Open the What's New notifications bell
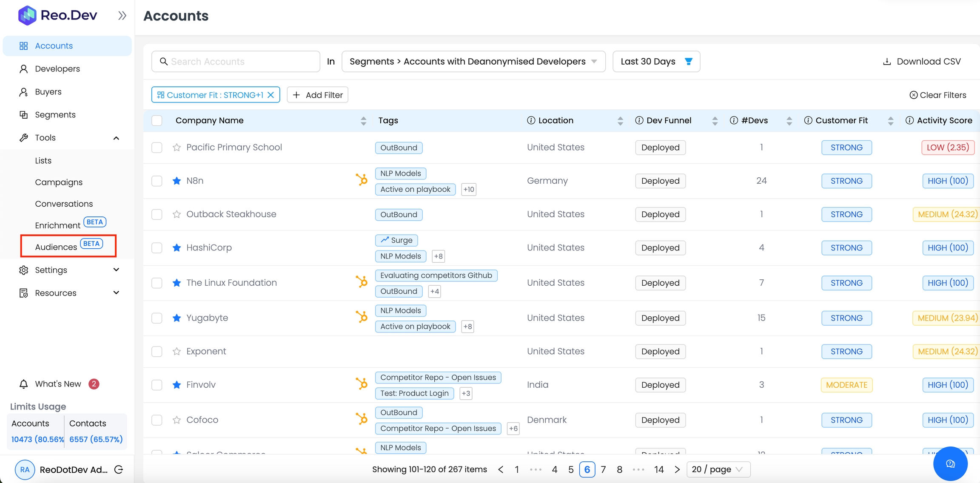The image size is (980, 483). coord(24,384)
